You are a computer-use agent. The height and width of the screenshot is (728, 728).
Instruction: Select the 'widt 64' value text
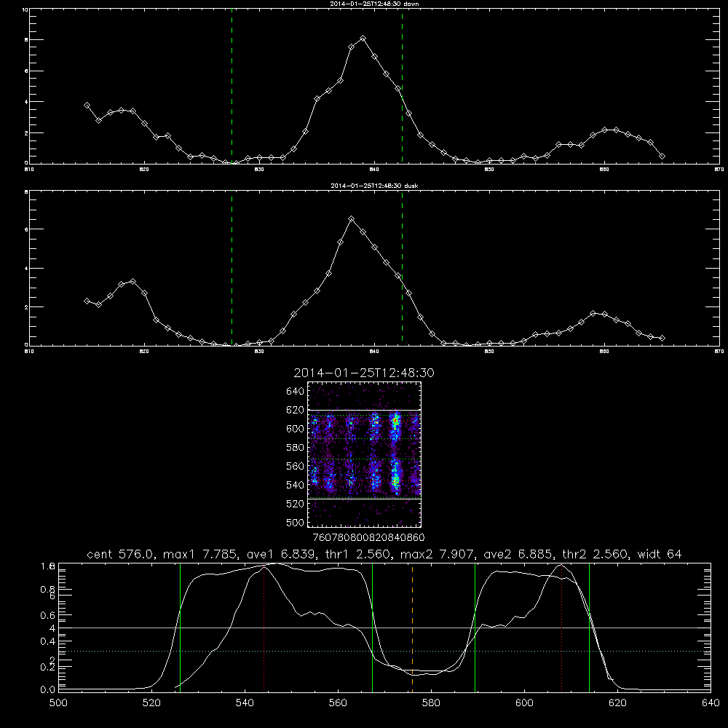tap(660, 554)
